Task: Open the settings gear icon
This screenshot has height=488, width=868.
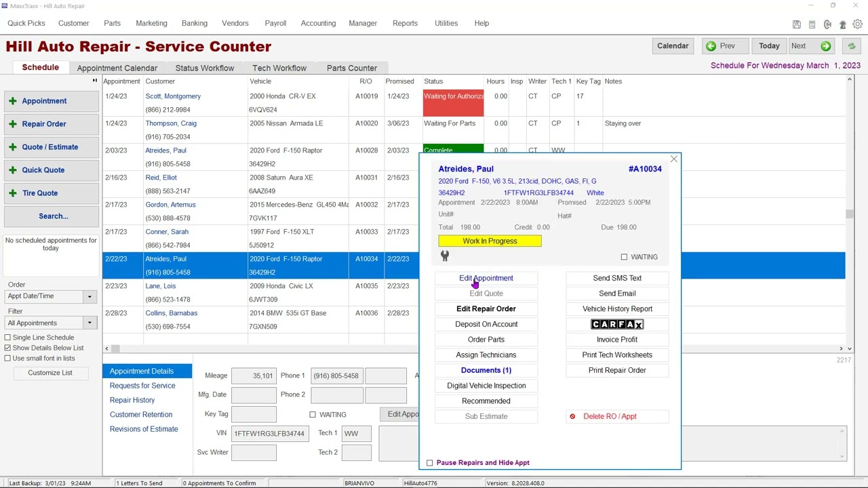Action: point(858,24)
